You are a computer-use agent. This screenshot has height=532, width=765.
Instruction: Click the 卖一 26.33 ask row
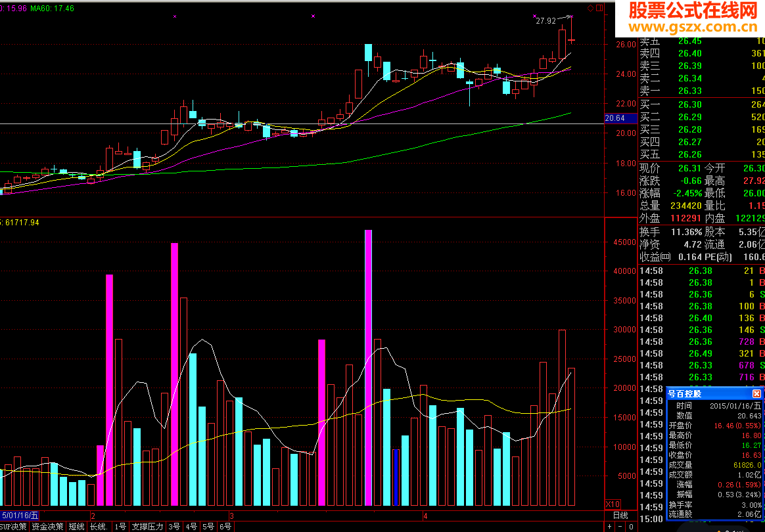click(x=701, y=91)
